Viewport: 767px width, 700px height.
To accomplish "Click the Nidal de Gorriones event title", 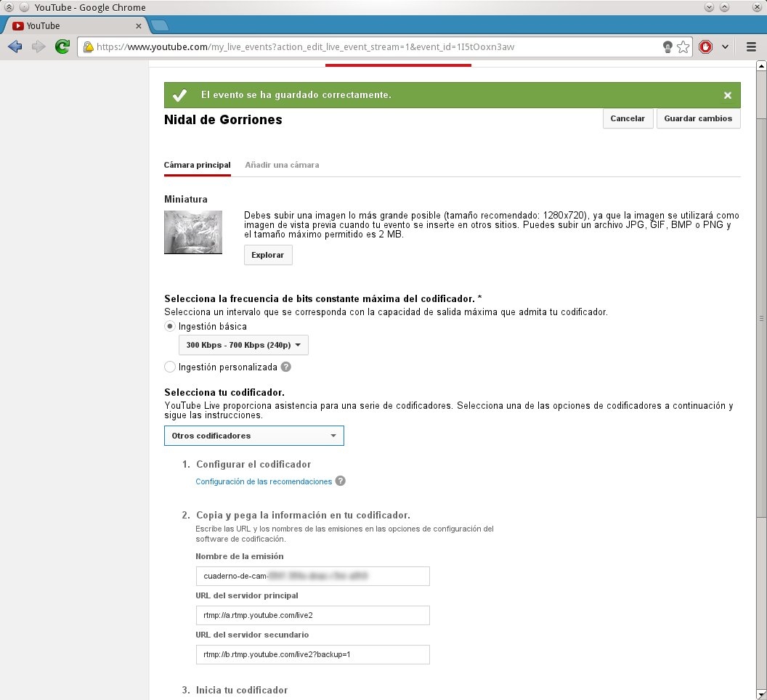I will (223, 120).
